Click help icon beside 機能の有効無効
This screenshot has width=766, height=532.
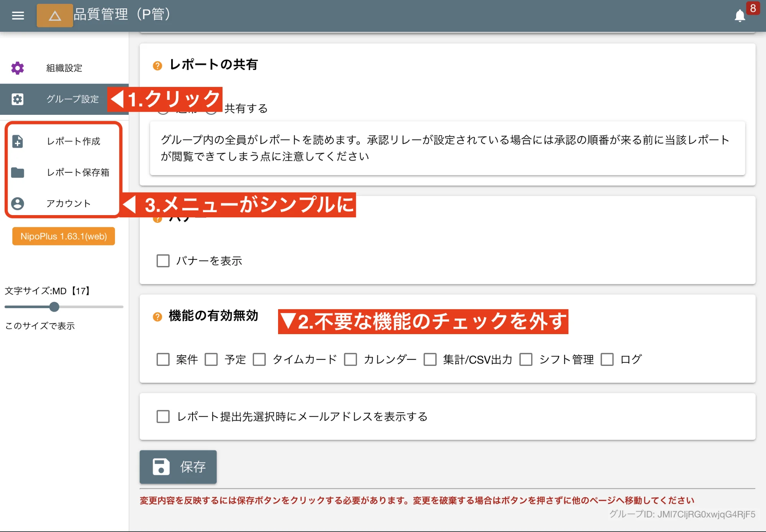pyautogui.click(x=157, y=317)
